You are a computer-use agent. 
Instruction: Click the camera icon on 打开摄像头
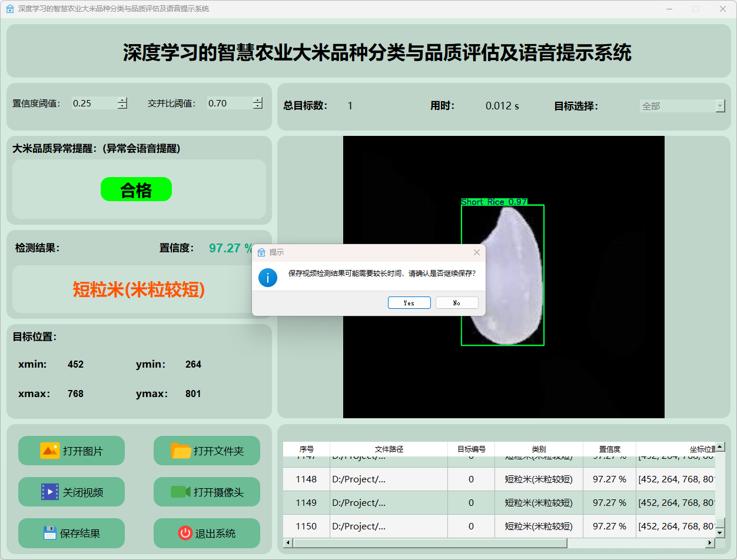[180, 492]
